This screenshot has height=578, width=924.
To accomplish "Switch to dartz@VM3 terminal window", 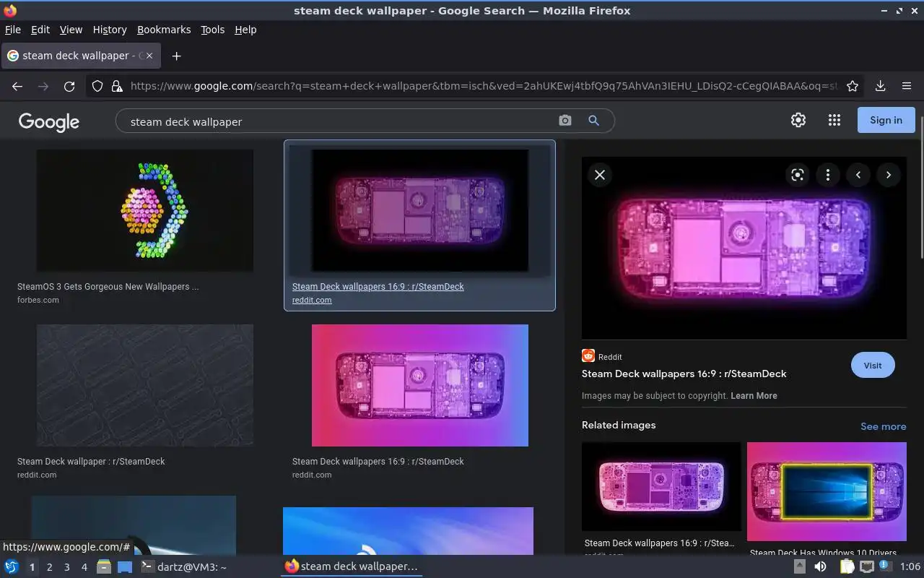I will [x=183, y=567].
